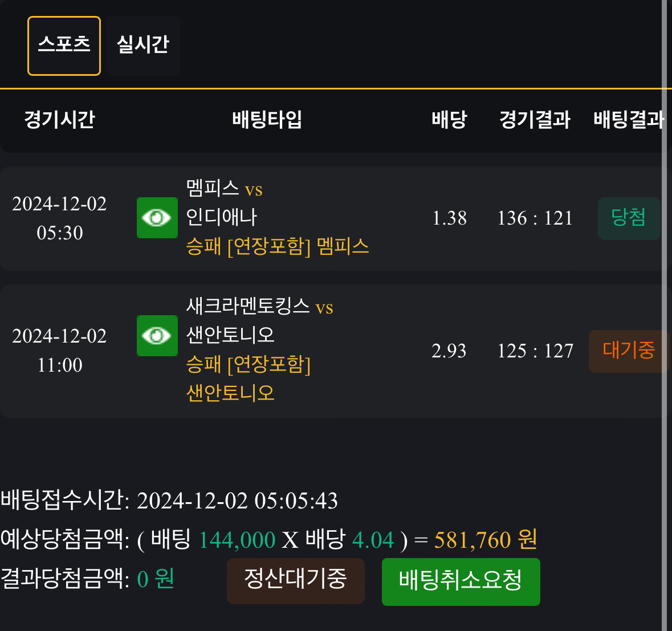672x631 pixels.
Task: Click the eye icon for Memphis game
Action: [157, 218]
